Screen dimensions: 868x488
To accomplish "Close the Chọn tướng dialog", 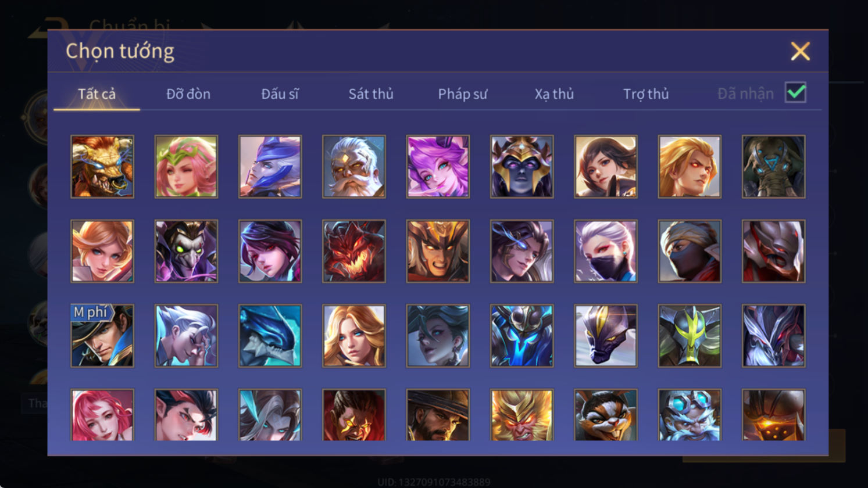I will point(800,52).
